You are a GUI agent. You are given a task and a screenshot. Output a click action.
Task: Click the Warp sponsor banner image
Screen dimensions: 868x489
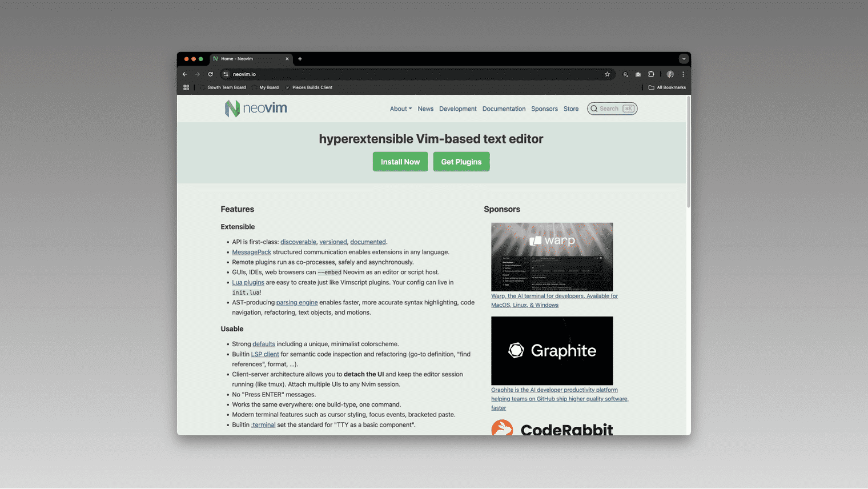tap(552, 257)
